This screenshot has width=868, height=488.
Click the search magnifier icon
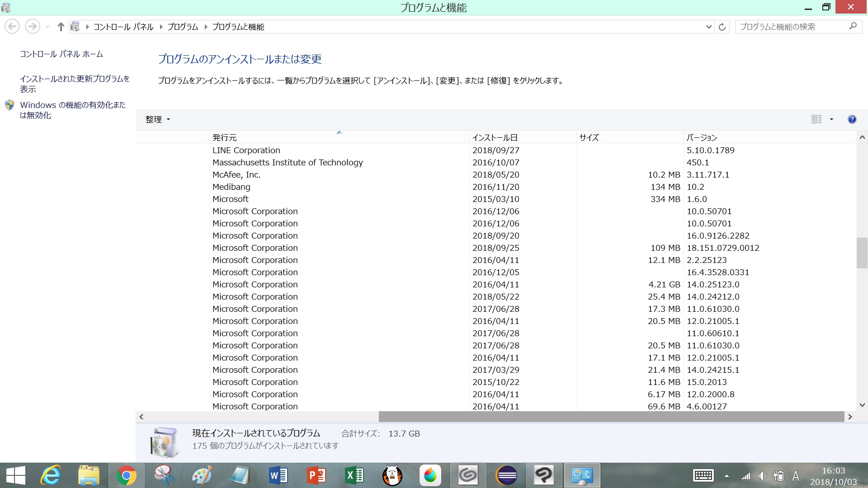853,27
